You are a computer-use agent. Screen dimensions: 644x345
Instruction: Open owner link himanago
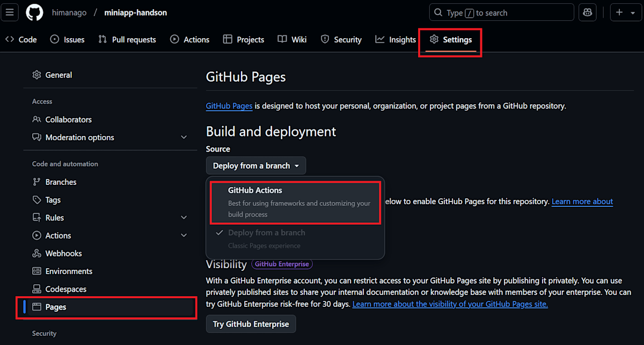click(x=69, y=12)
